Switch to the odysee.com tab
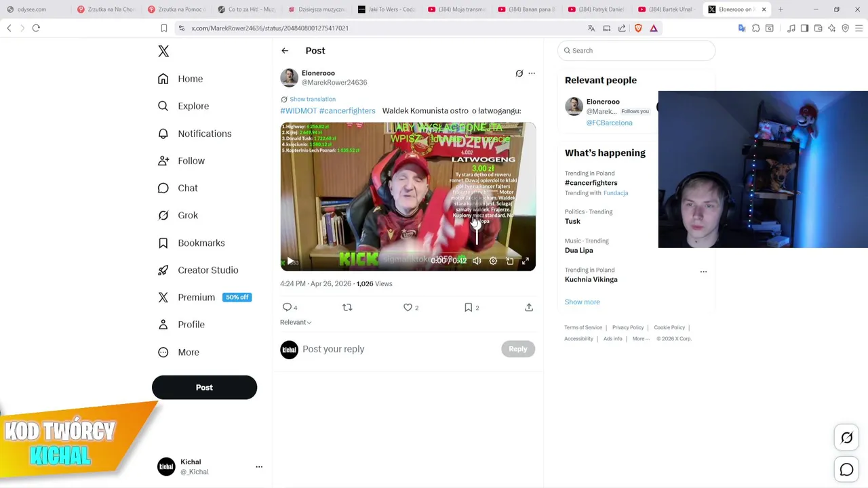 [35, 9]
